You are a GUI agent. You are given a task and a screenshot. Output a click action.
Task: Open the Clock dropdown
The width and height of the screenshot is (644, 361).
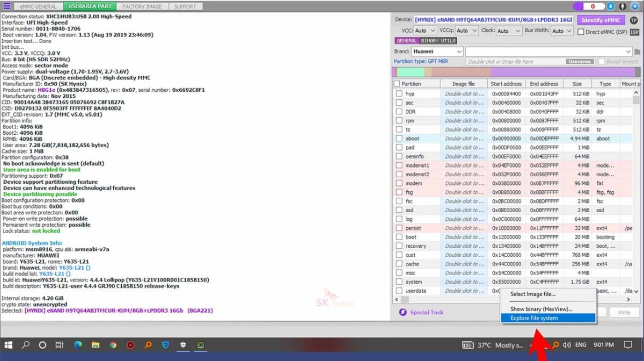509,31
